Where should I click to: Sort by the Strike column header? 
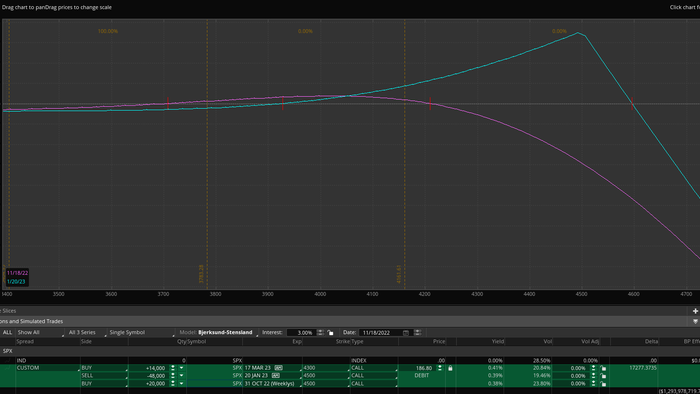click(x=342, y=341)
